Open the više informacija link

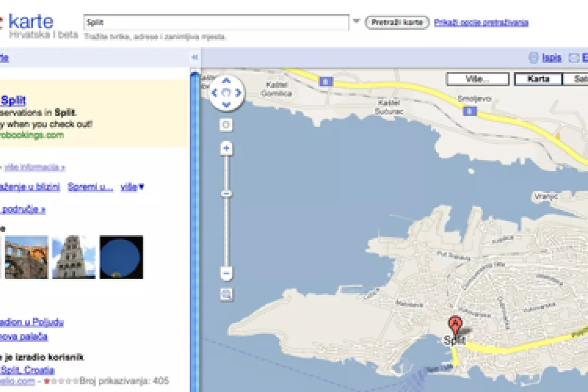pyautogui.click(x=35, y=167)
